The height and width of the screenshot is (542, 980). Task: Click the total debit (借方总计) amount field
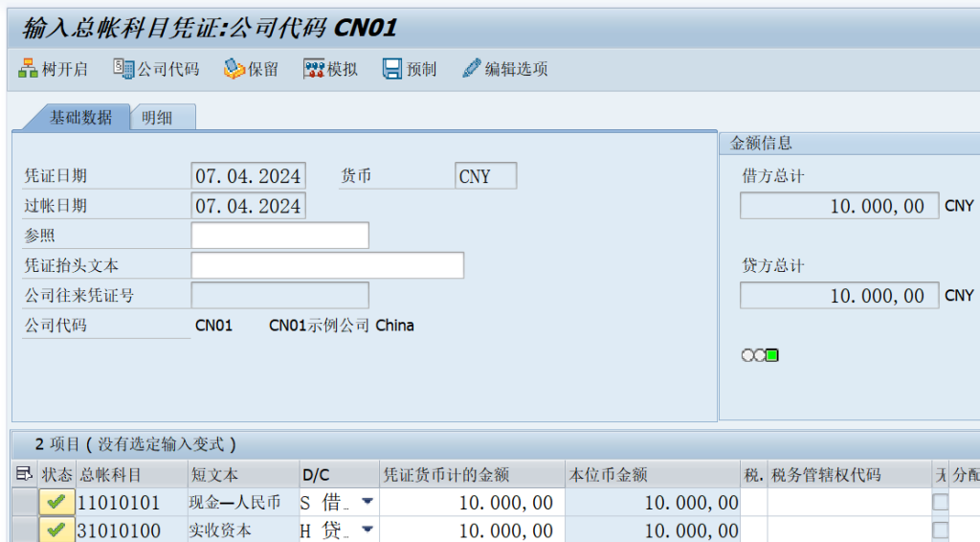tap(839, 206)
